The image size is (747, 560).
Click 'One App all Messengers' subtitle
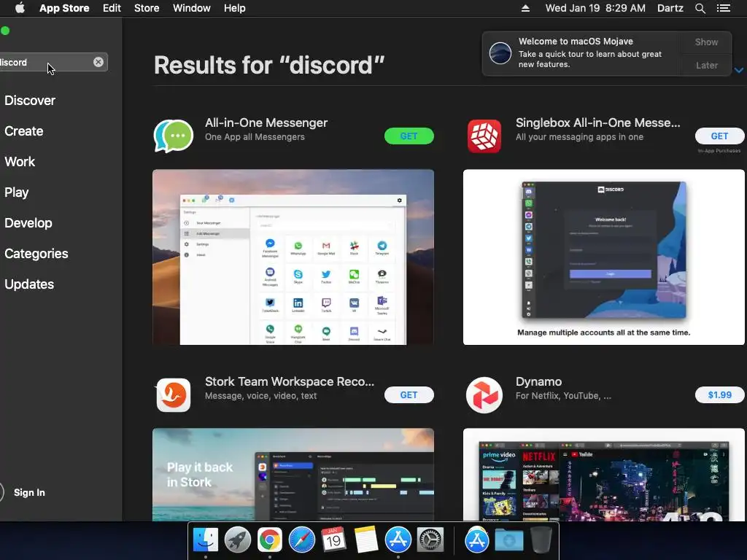point(255,137)
